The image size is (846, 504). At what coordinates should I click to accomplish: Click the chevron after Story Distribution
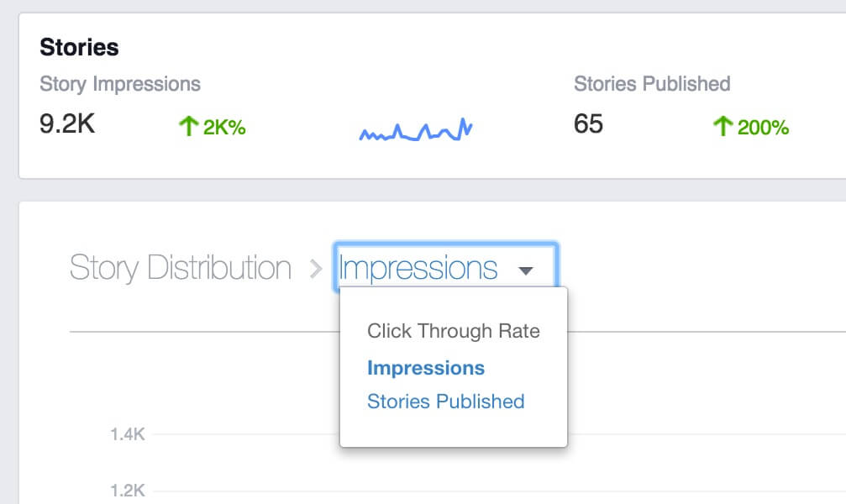click(316, 269)
